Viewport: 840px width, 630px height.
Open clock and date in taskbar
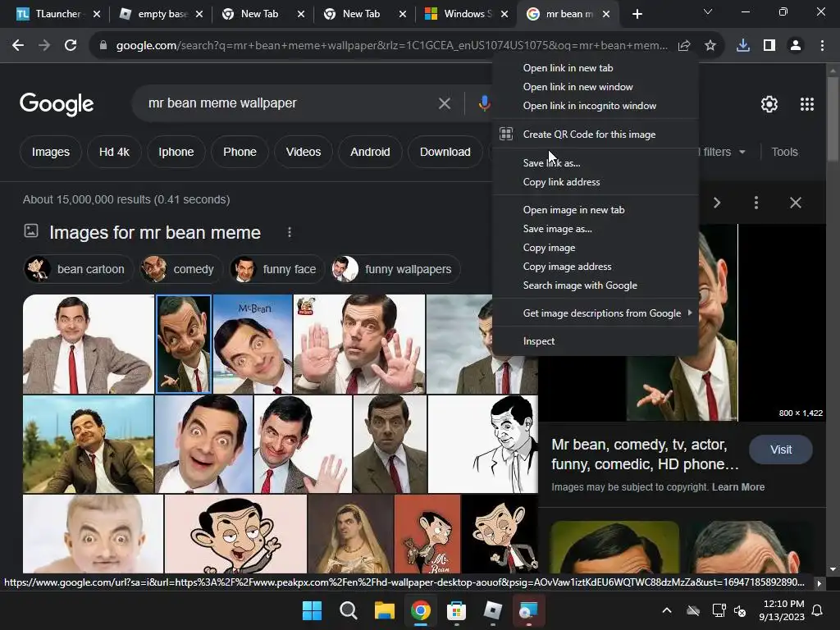(783, 610)
